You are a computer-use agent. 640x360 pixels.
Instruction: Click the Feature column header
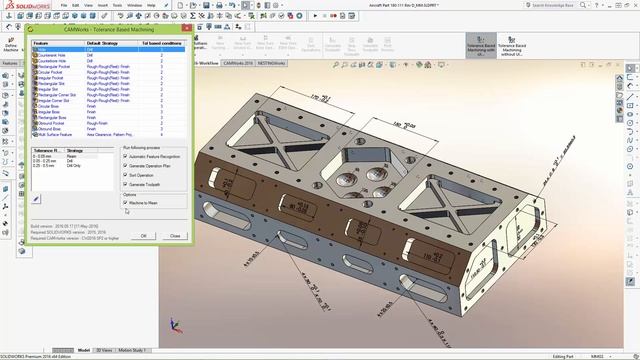pyautogui.click(x=58, y=43)
